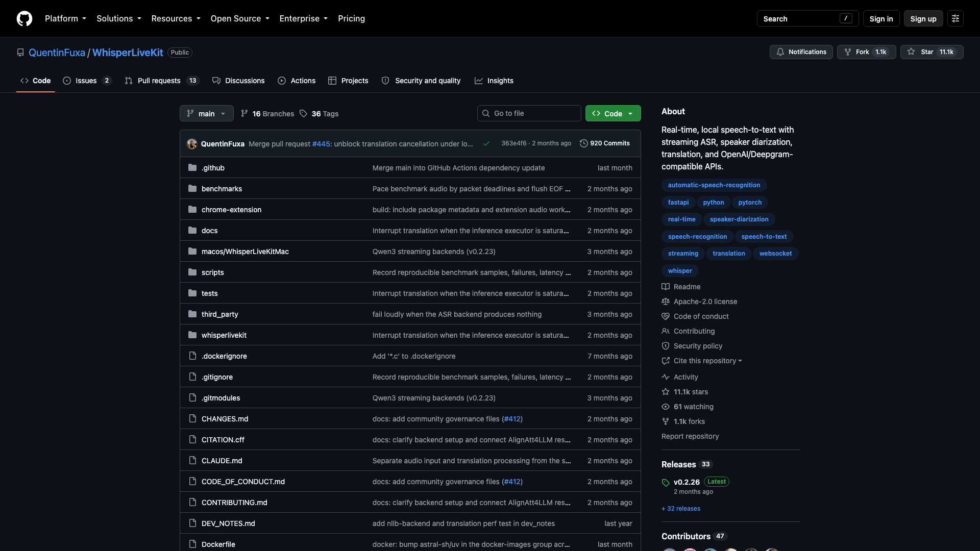Click the green check status icon on latest commit
Screen dimensions: 980x551
click(x=486, y=143)
